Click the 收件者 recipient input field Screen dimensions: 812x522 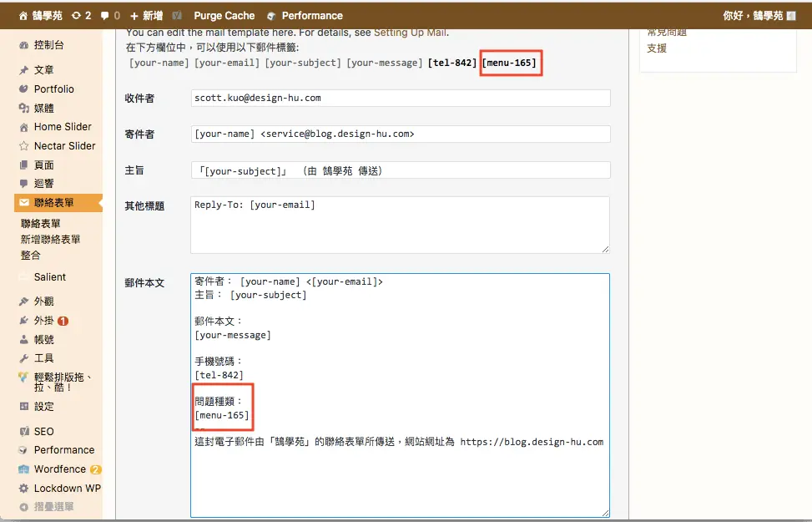coord(401,98)
